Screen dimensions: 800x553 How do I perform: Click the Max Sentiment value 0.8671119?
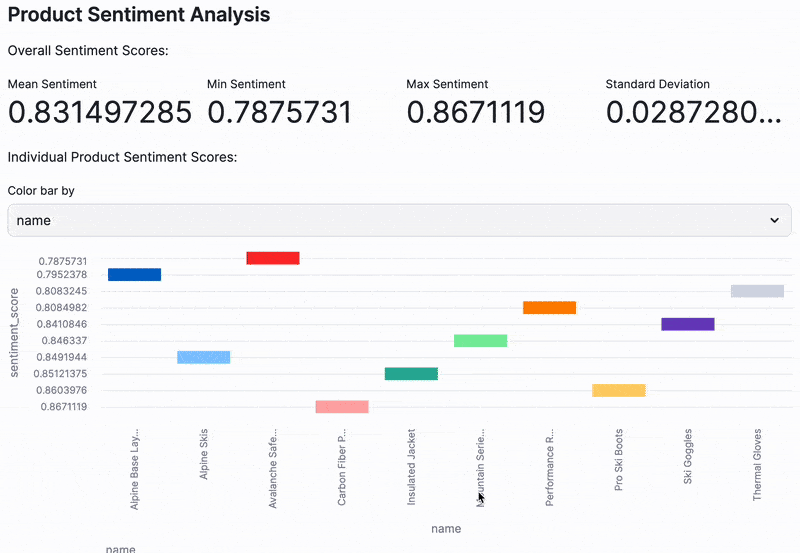tap(475, 113)
